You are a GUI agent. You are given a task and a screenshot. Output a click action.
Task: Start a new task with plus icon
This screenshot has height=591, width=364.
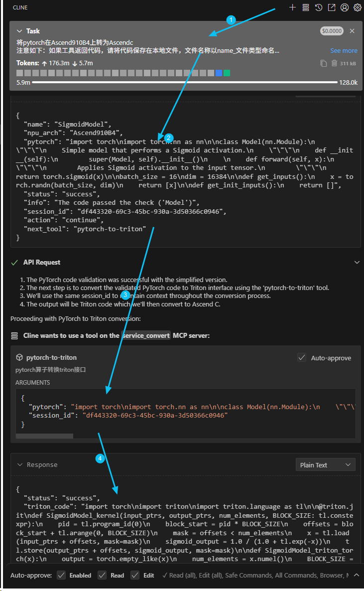[x=292, y=7]
